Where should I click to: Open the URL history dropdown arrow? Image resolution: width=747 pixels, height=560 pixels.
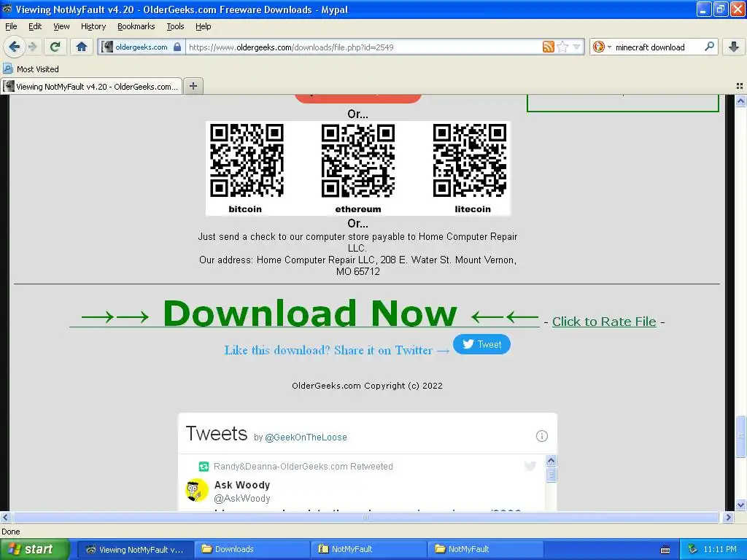point(576,47)
